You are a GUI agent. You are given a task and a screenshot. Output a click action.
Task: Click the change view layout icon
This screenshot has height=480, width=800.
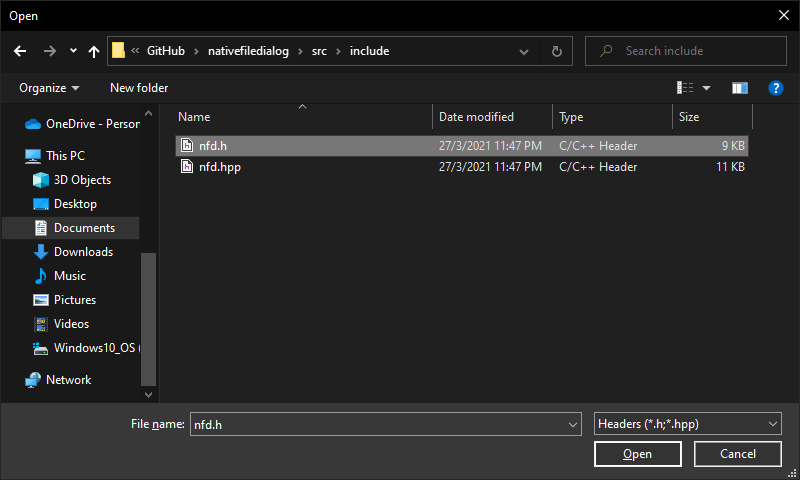pyautogui.click(x=686, y=88)
